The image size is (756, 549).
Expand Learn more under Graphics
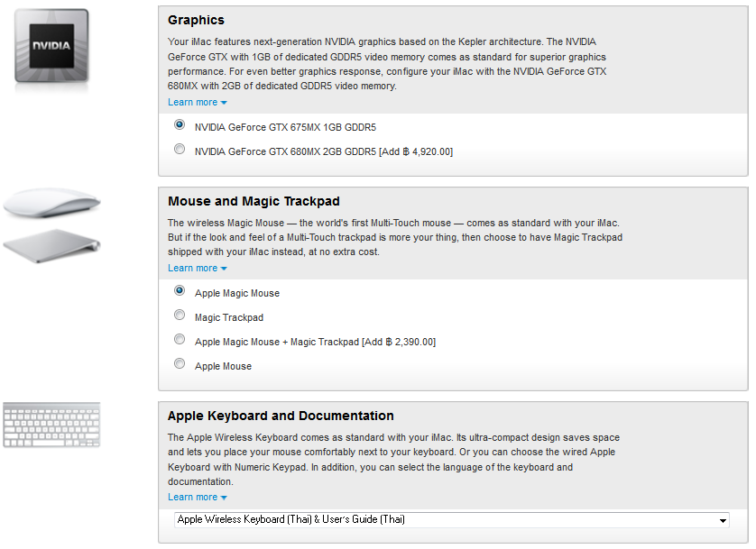pos(197,103)
